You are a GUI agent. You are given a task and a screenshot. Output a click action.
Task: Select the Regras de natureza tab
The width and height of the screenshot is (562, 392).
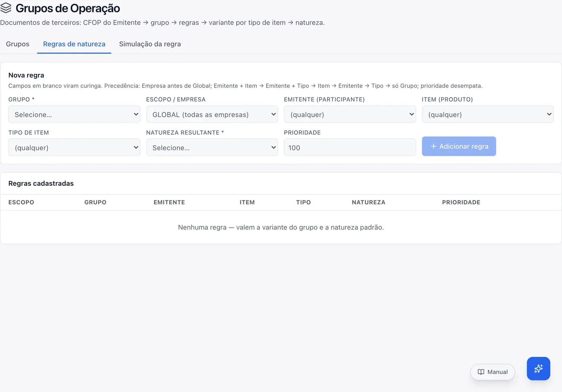[74, 44]
